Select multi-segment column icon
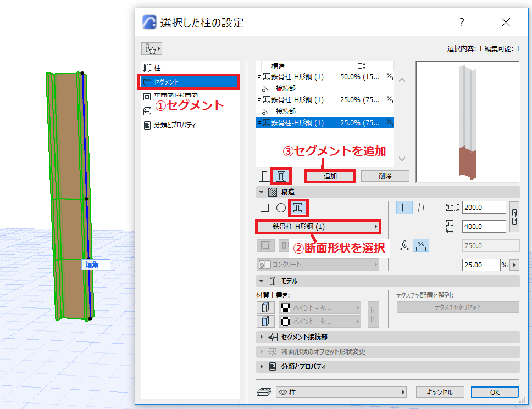This screenshot has height=409, width=532. coord(281,176)
